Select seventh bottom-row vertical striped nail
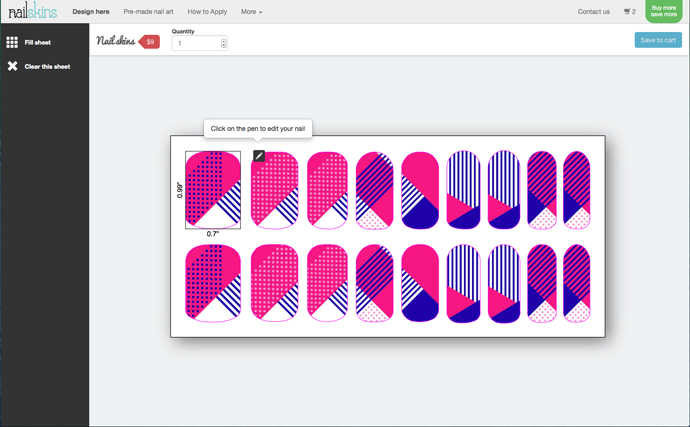This screenshot has width=690, height=427. click(504, 283)
